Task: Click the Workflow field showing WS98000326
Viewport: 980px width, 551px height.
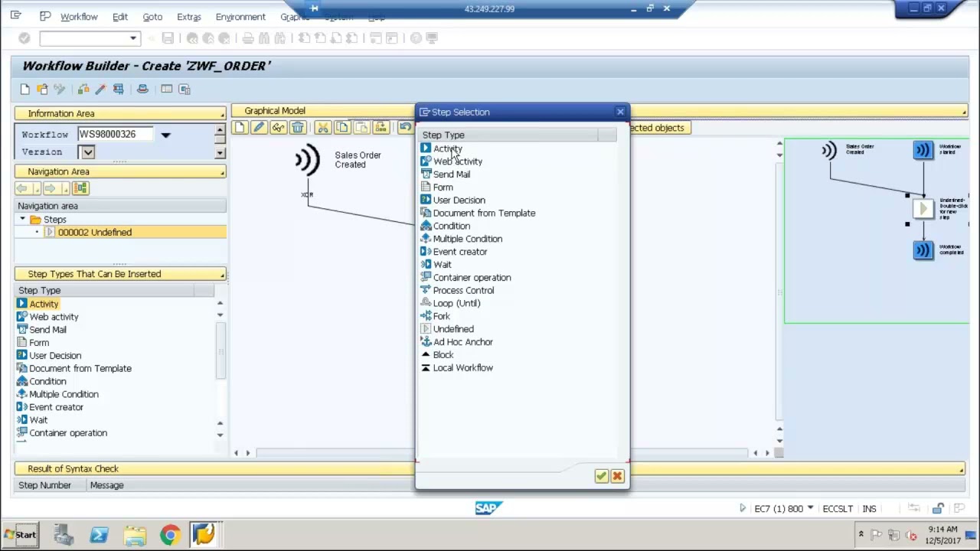Action: point(115,134)
